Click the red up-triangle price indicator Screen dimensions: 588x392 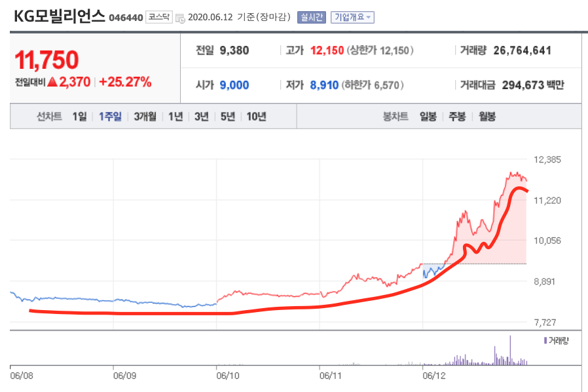(x=52, y=81)
